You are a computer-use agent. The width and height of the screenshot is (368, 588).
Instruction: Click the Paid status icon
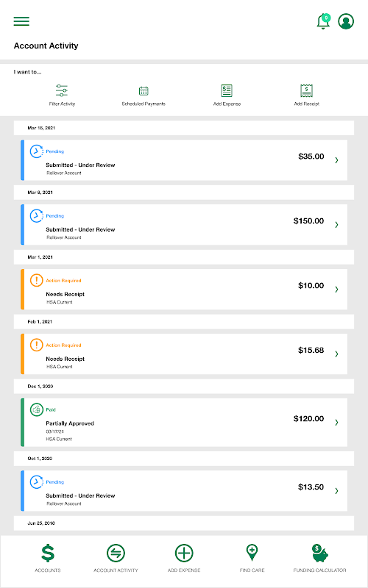pos(36,410)
